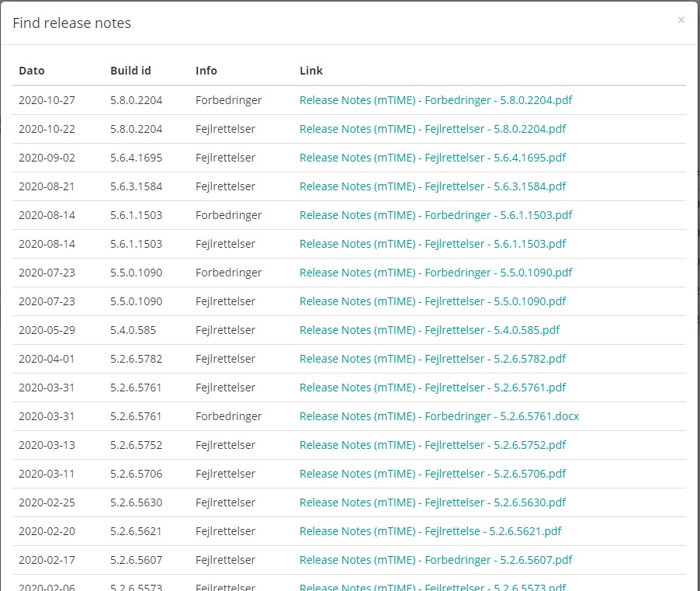
Task: Click the Build id column header
Action: click(130, 71)
